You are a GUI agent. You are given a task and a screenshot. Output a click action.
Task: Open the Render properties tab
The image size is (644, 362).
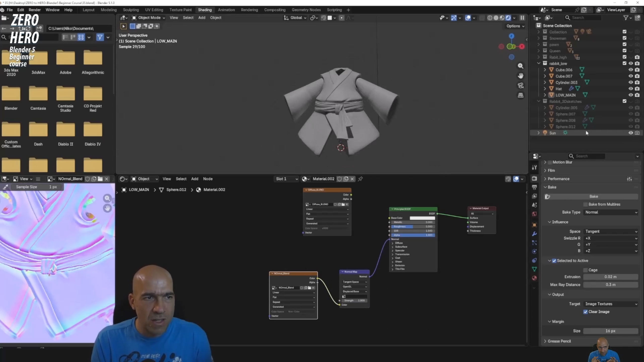tap(534, 178)
